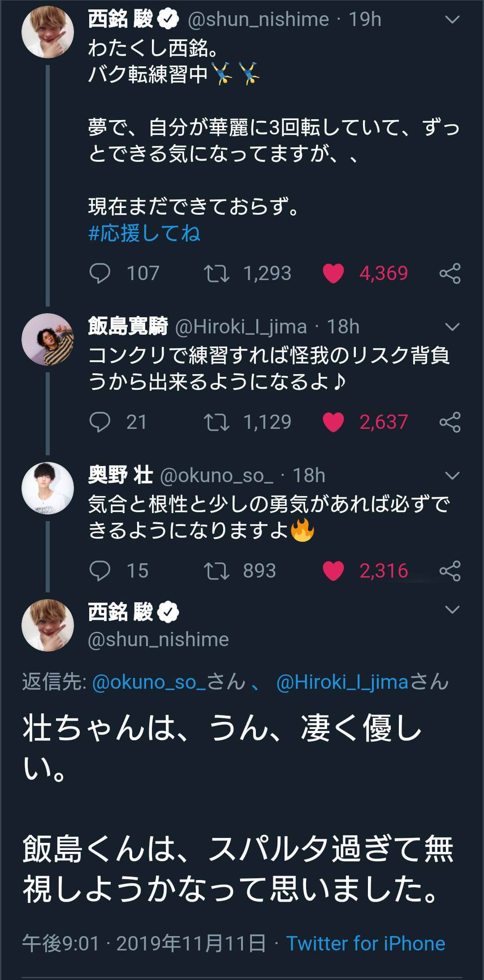
Task: Open the chevron menu on the main reply tweet
Action: 453,610
